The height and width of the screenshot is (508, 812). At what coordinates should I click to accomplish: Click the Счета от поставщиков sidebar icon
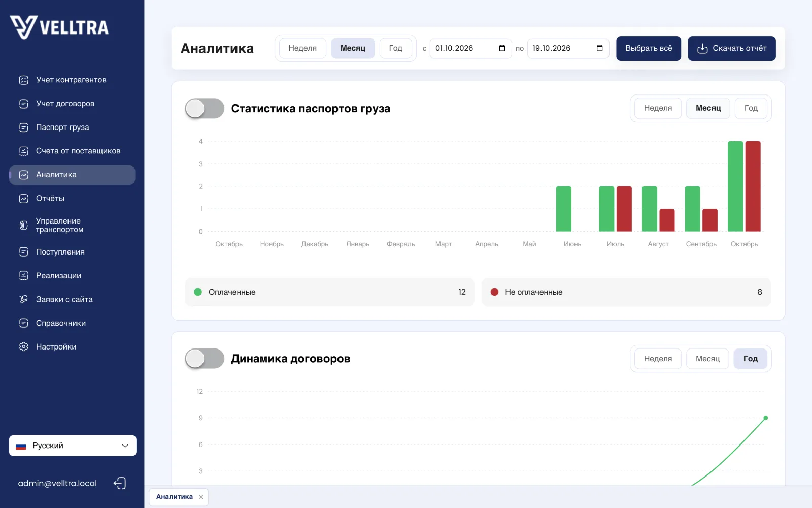click(24, 151)
